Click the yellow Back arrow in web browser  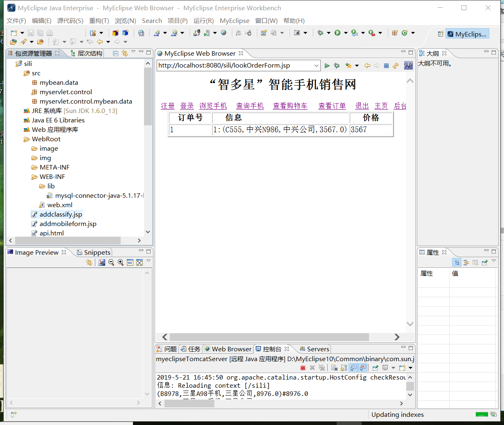[x=367, y=66]
